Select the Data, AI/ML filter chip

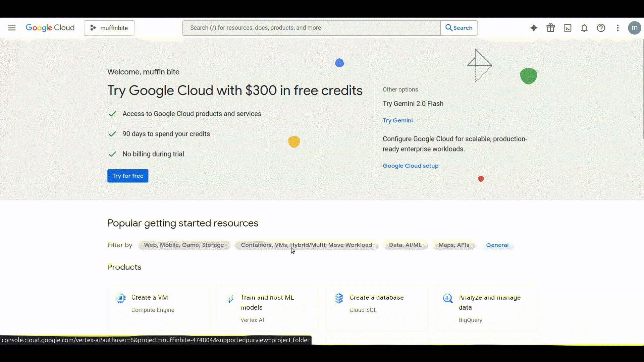pyautogui.click(x=405, y=245)
